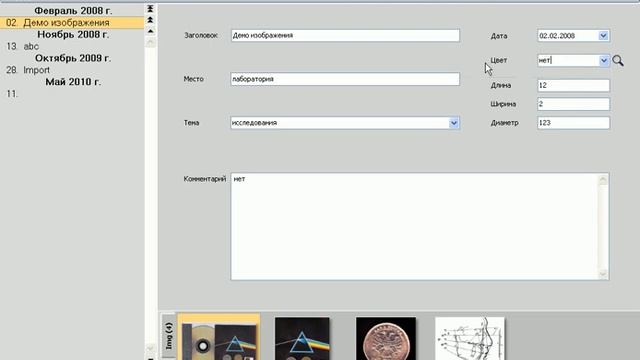Switch to the Img (4) vertical tab
This screenshot has width=640, height=360.
coord(169,336)
